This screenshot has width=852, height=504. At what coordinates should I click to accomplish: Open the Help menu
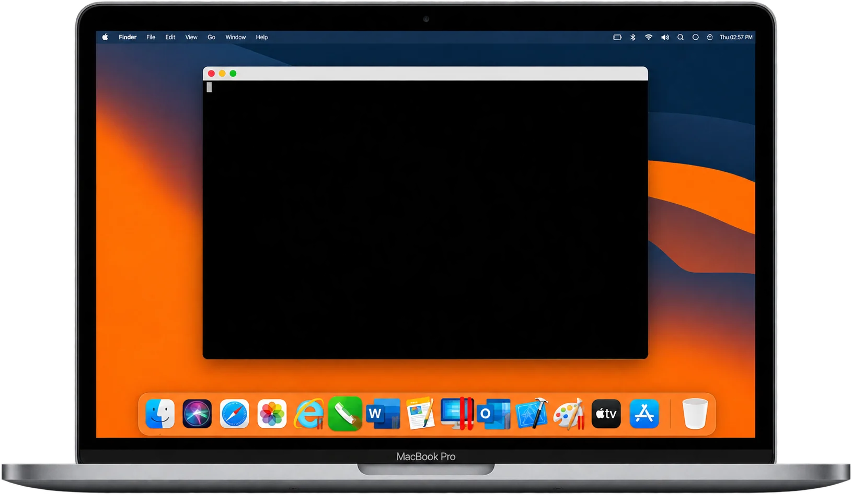click(x=262, y=37)
